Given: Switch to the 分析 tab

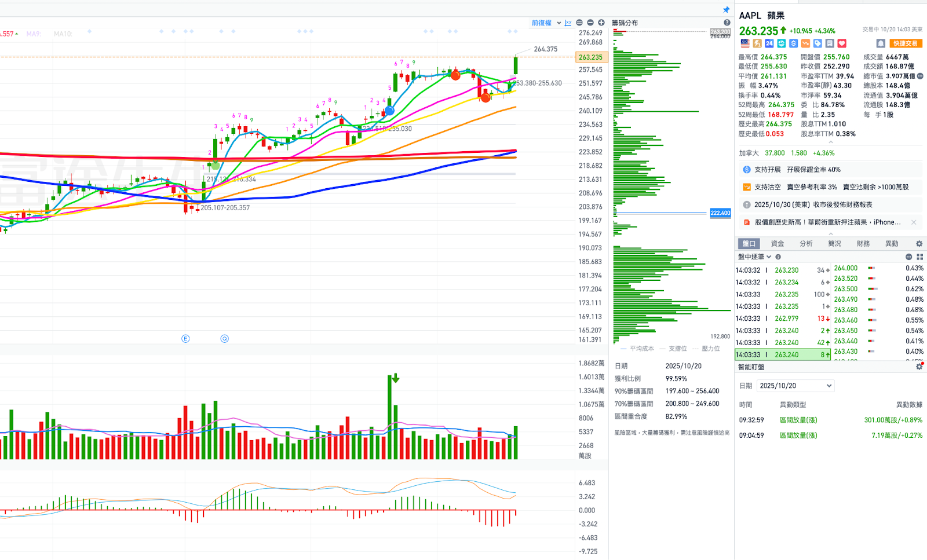Looking at the screenshot, I should (x=806, y=244).
